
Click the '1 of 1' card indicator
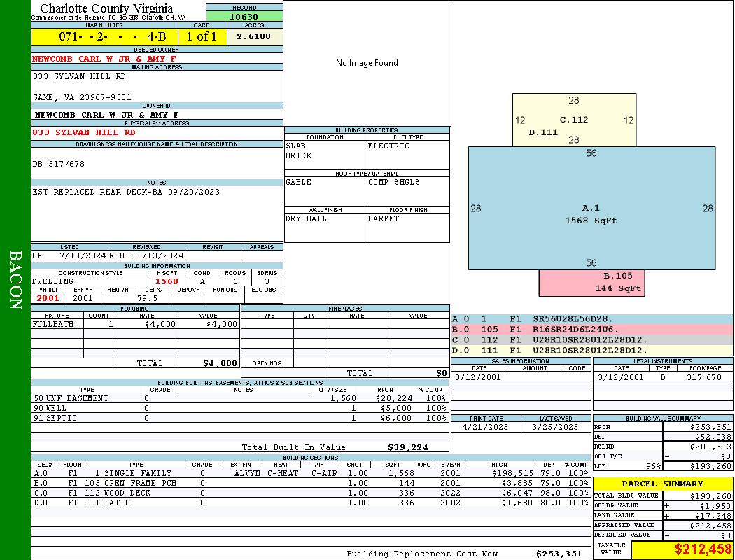[202, 36]
